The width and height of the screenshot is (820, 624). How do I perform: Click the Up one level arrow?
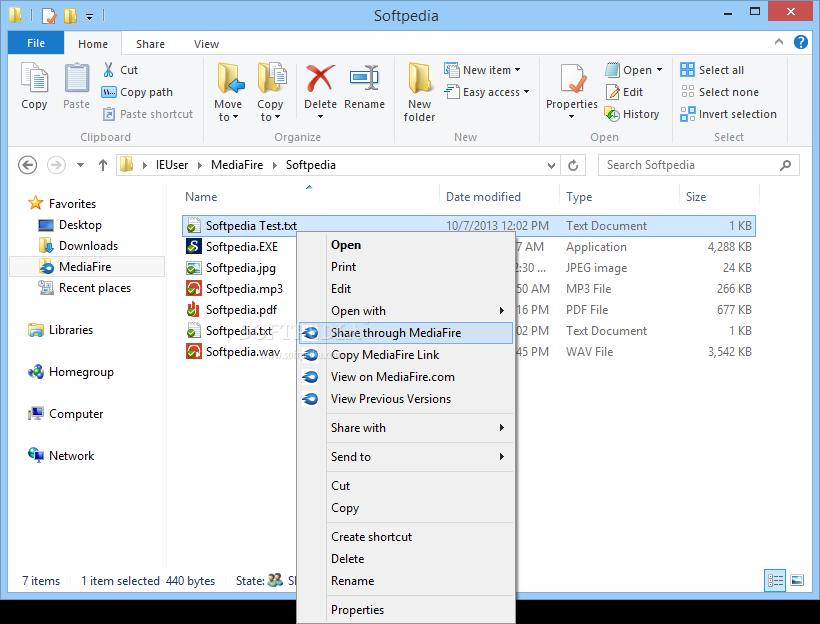click(x=103, y=165)
